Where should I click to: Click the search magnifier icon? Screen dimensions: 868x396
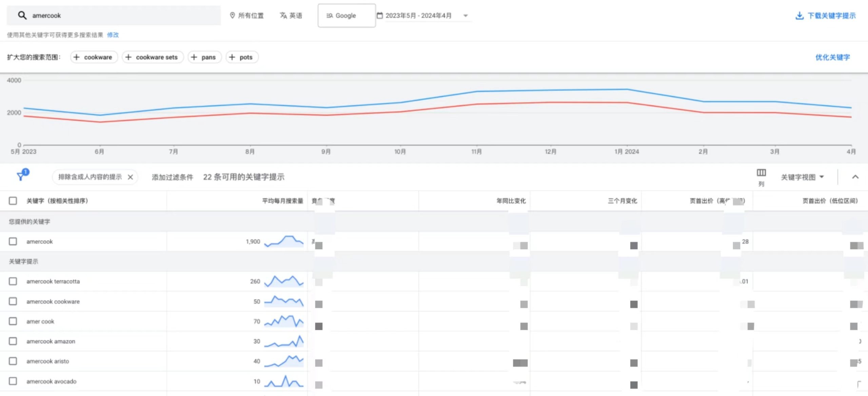click(22, 15)
